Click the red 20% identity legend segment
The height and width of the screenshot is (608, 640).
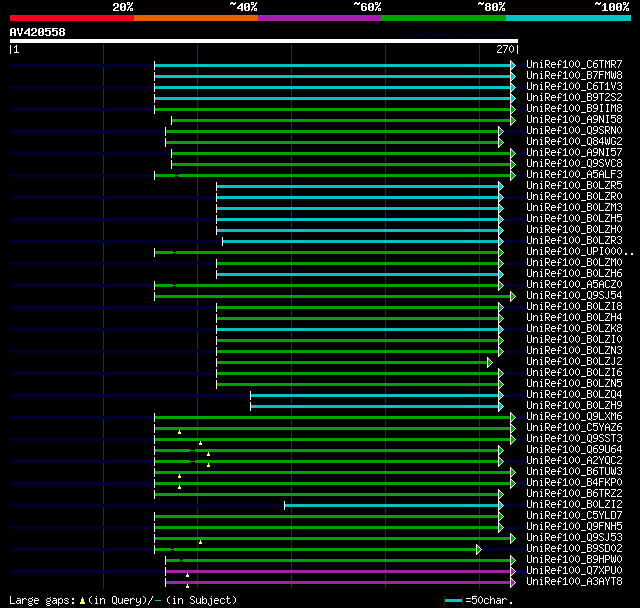(x=72, y=18)
